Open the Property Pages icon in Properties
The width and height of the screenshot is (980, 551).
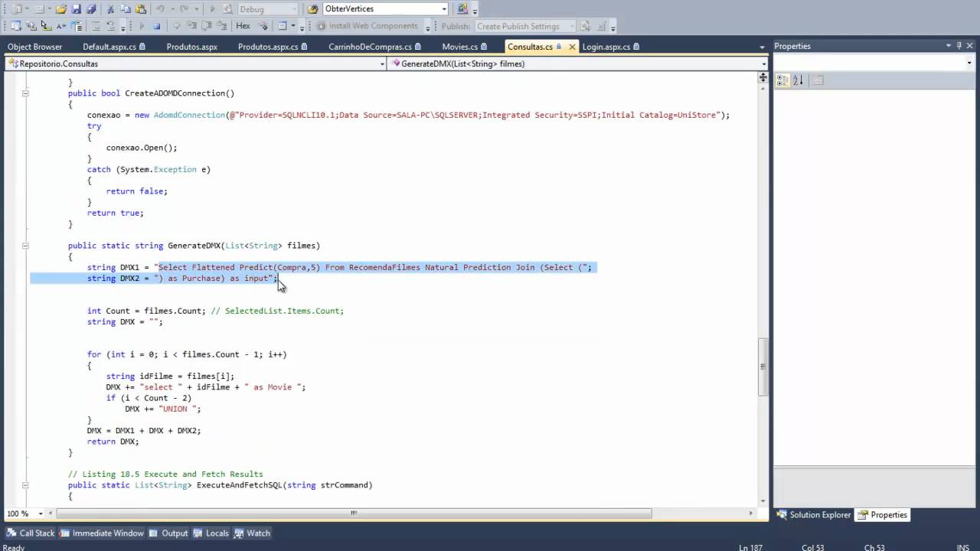[x=818, y=80]
